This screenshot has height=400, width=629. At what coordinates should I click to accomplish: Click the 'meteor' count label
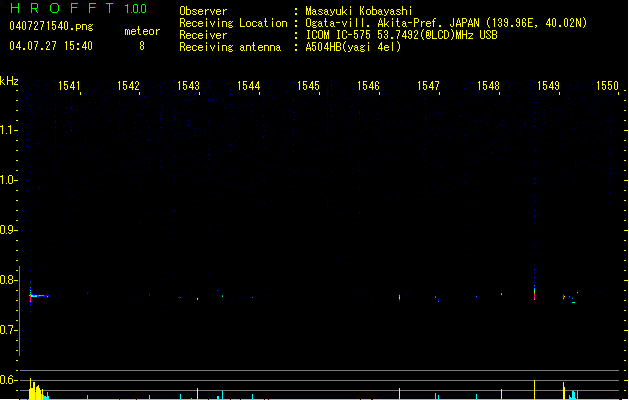[142, 31]
